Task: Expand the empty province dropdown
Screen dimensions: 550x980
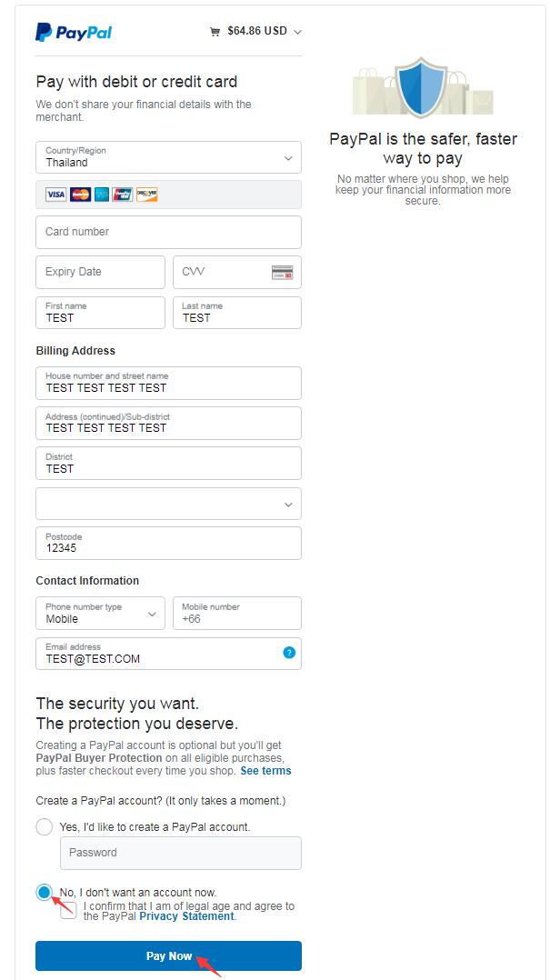Action: coord(168,505)
